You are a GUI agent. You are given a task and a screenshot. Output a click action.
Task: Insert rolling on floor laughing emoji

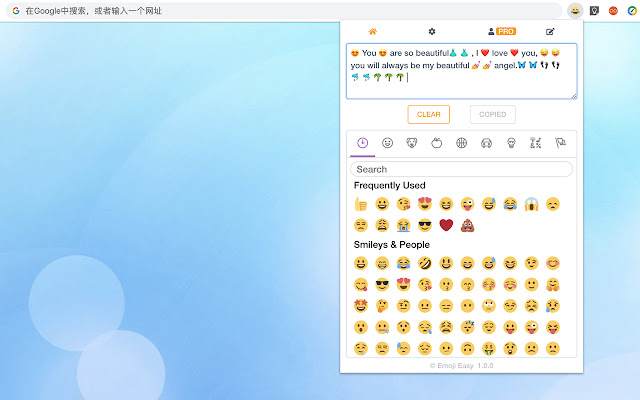pos(425,263)
